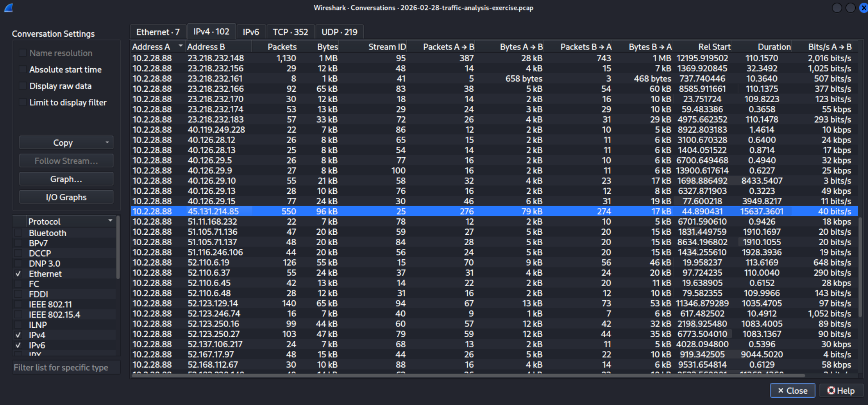Sort by Packets A → B column

click(x=441, y=47)
